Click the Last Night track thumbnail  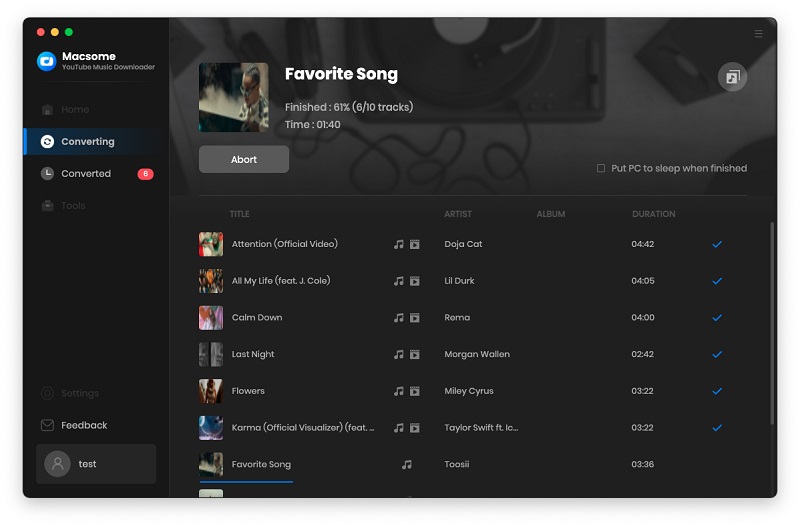(x=211, y=355)
